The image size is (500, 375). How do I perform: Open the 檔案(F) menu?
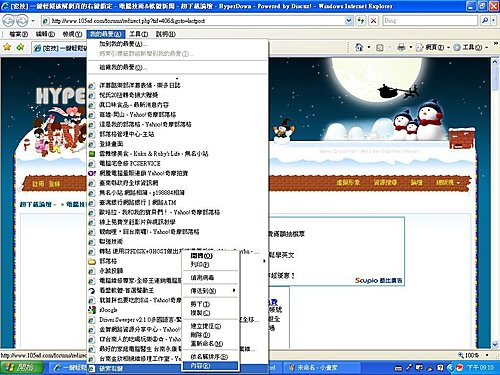tap(18, 34)
